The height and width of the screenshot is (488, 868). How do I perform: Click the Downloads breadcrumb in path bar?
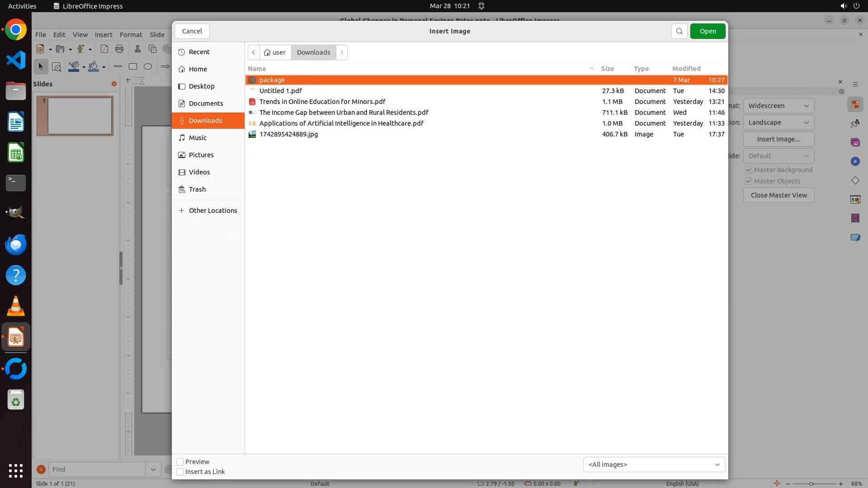point(313,52)
